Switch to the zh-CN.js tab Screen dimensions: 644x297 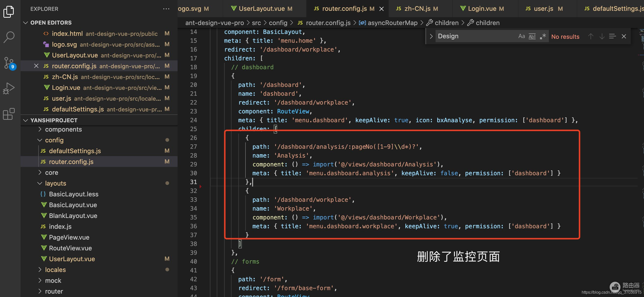click(x=421, y=9)
